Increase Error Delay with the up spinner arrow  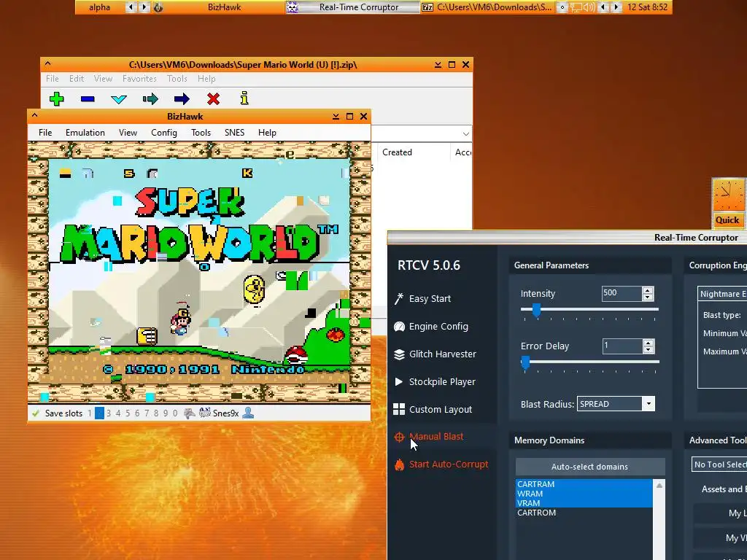648,343
